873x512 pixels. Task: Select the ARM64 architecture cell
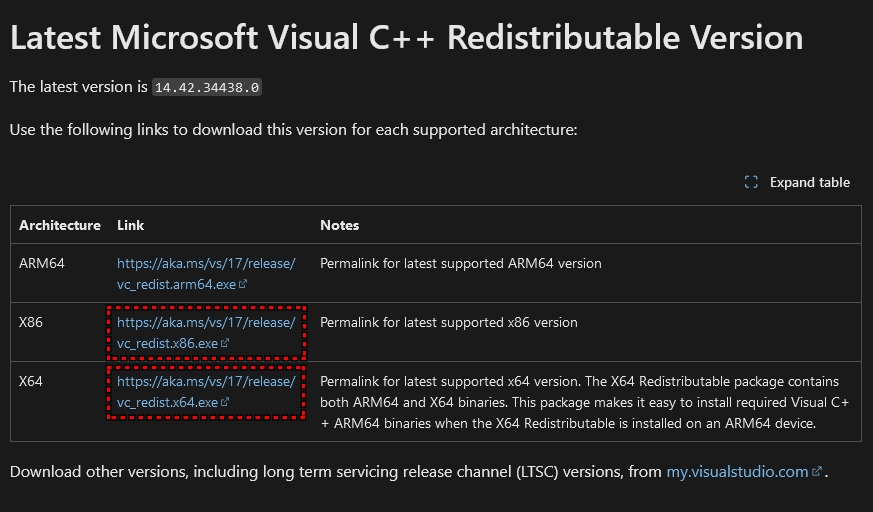pos(42,264)
